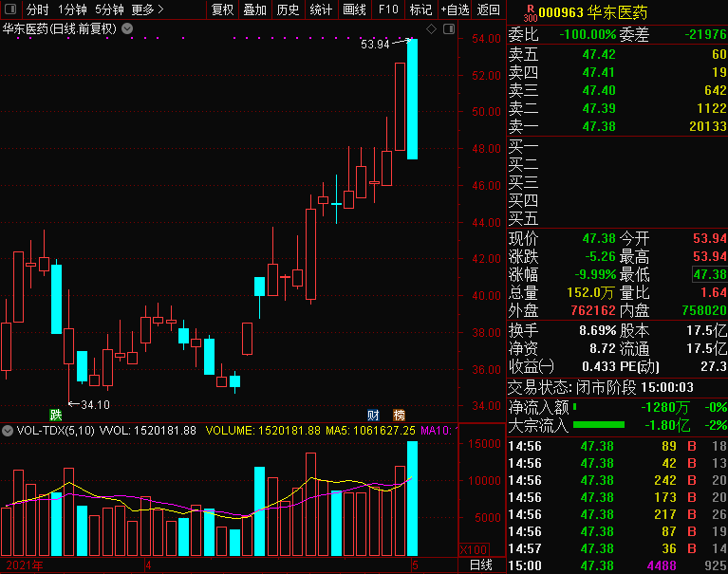Open the F10 company info

pos(387,9)
